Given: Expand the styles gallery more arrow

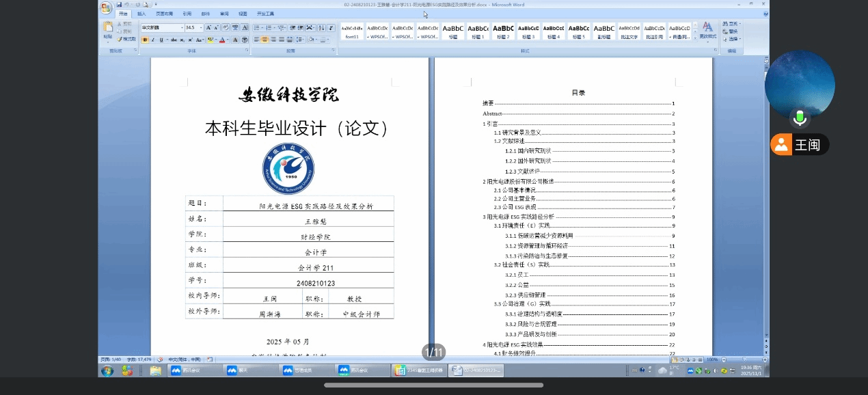Looking at the screenshot, I should click(694, 39).
